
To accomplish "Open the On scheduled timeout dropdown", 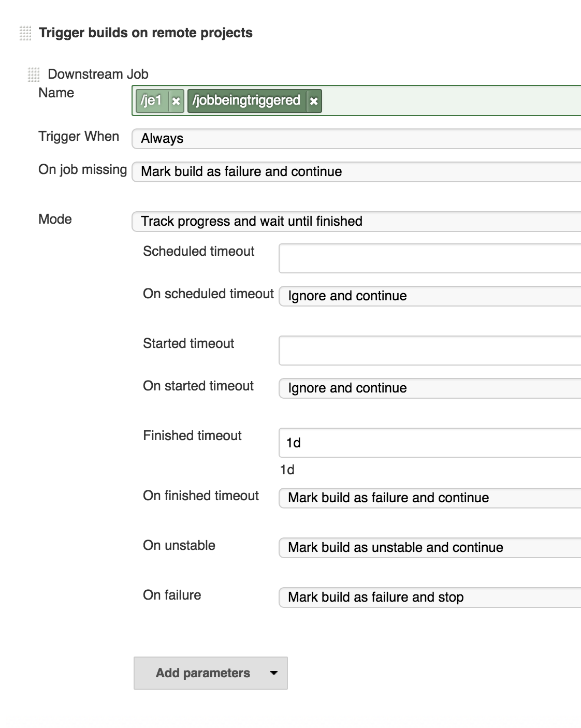I will (430, 296).
